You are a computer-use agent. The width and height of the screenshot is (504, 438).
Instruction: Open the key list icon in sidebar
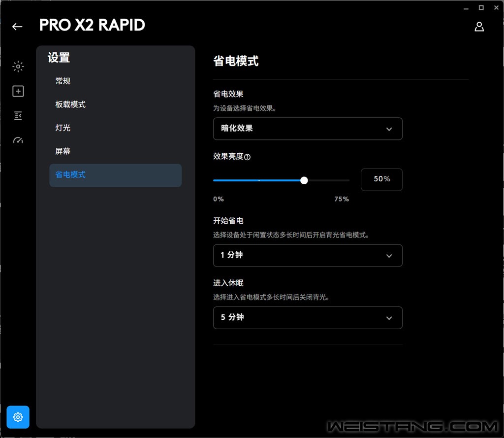click(18, 115)
